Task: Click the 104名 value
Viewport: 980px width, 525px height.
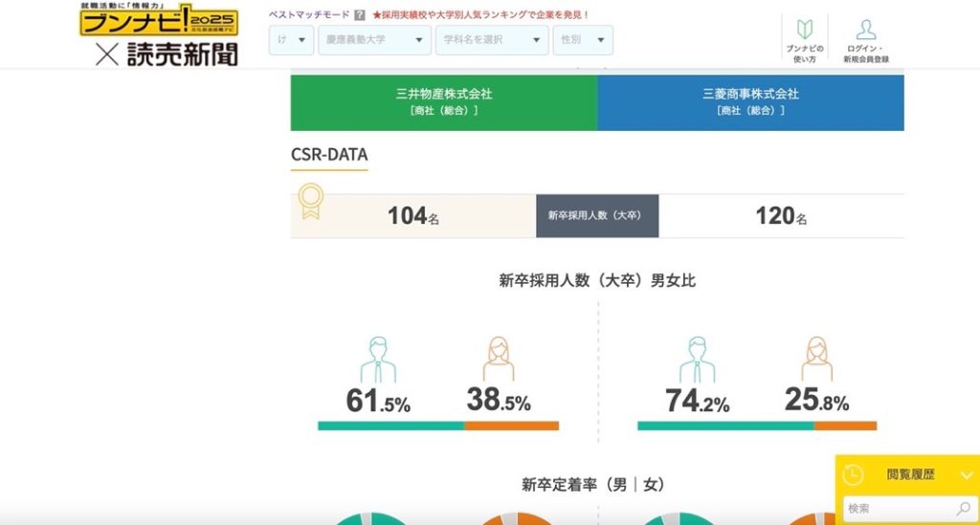Action: [x=413, y=216]
